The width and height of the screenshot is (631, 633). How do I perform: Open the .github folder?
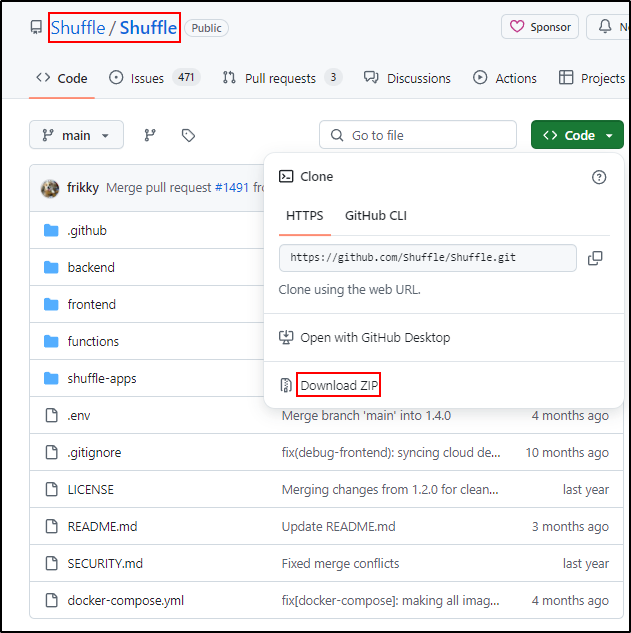tap(87, 231)
